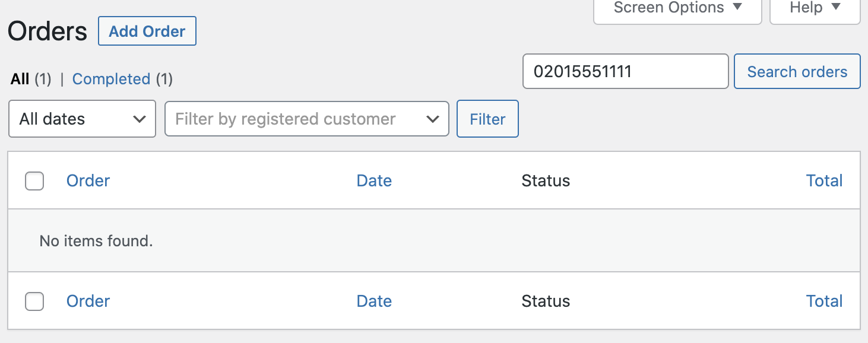Image resolution: width=868 pixels, height=343 pixels.
Task: Toggle the select-all checkbox in header row
Action: point(34,181)
